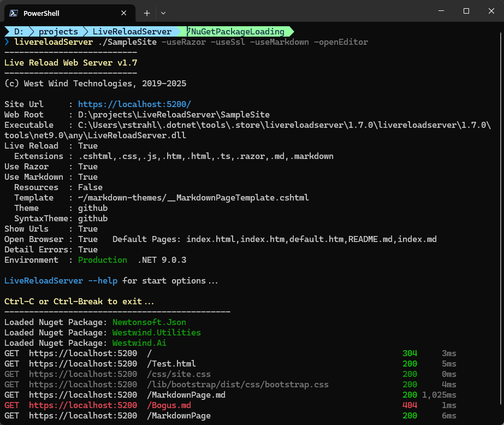Click the PowerShell icon on the tab

(14, 13)
